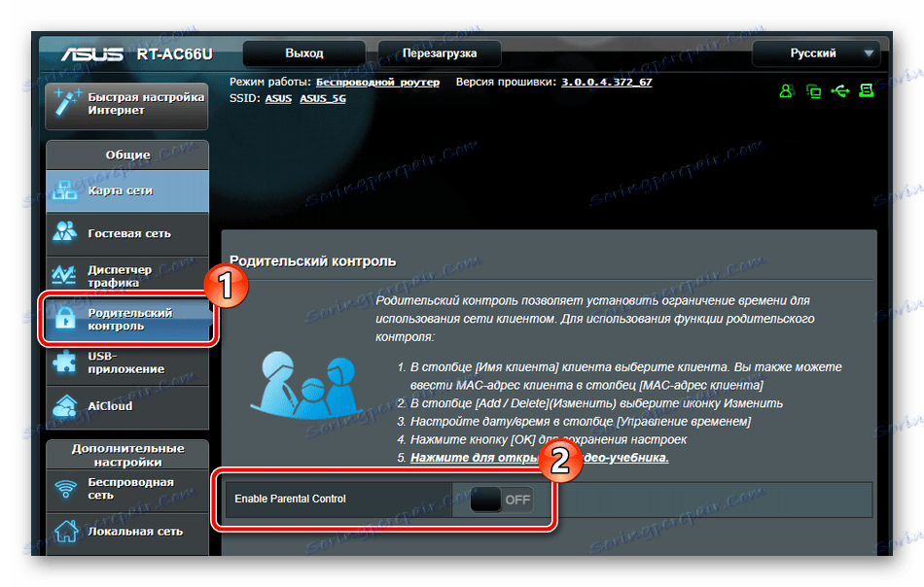The height and width of the screenshot is (587, 924).
Task: Click the ASUS_5G SSID link
Action: [323, 98]
